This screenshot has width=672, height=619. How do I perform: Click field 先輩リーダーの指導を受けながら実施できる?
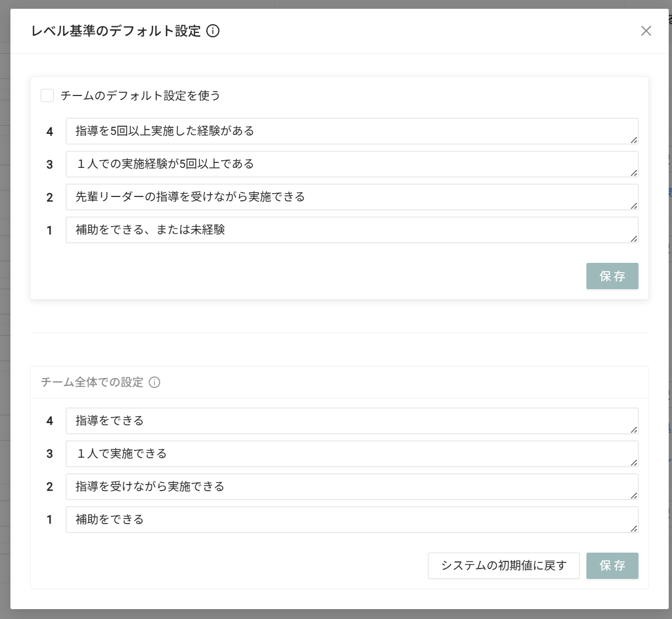[x=351, y=197]
